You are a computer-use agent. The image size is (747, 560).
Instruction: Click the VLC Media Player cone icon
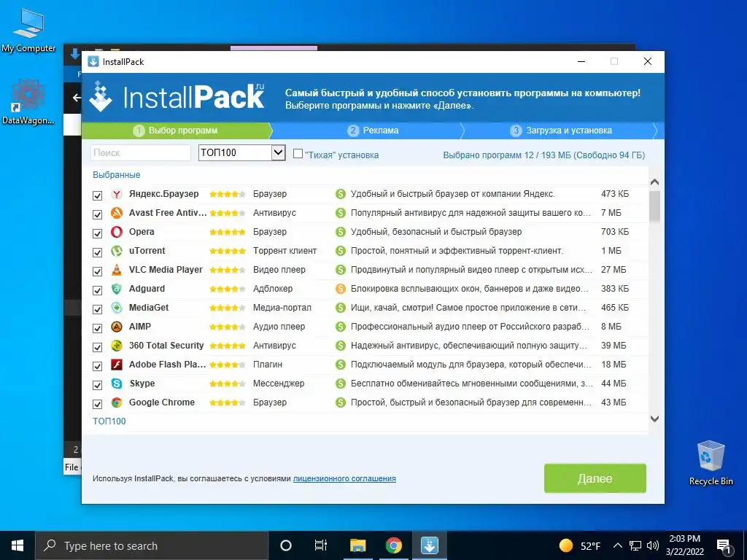point(117,270)
